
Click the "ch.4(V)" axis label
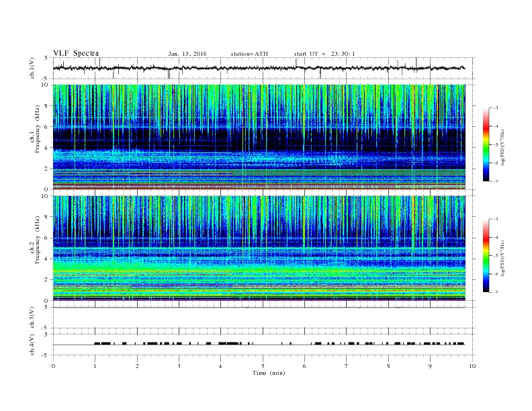32,345
